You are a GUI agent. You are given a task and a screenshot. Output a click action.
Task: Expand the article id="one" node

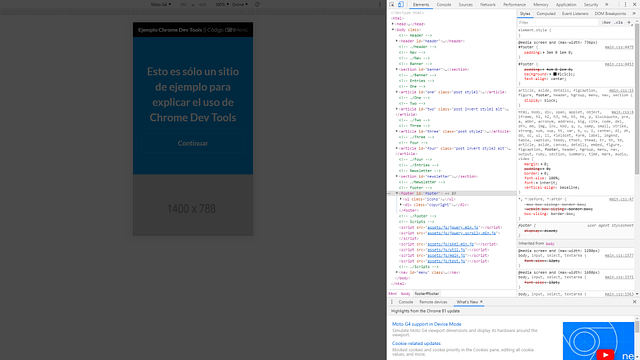pyautogui.click(x=397, y=92)
